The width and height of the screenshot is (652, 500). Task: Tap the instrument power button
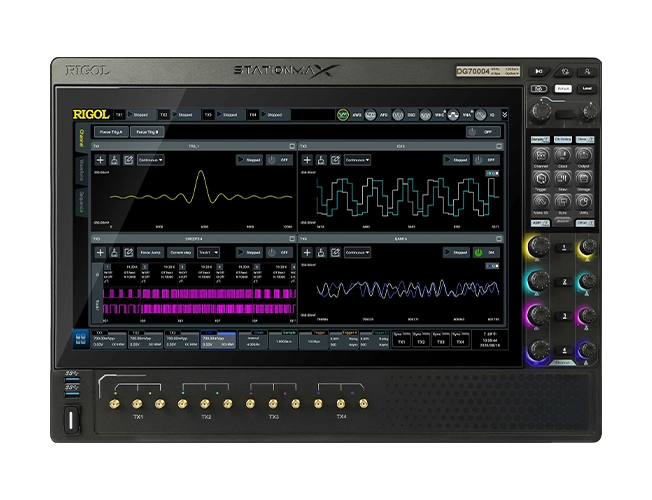point(72,420)
